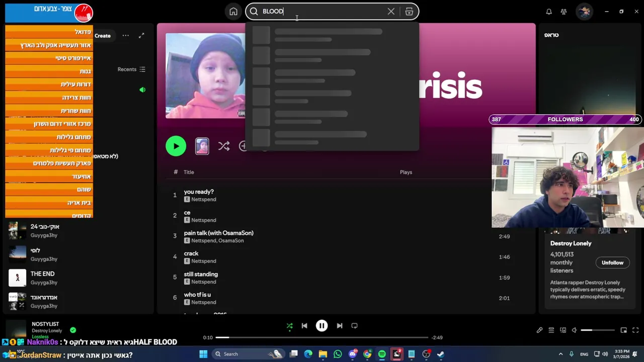Image resolution: width=644 pixels, height=362 pixels.
Task: Add the album to the library
Action: pos(244,146)
